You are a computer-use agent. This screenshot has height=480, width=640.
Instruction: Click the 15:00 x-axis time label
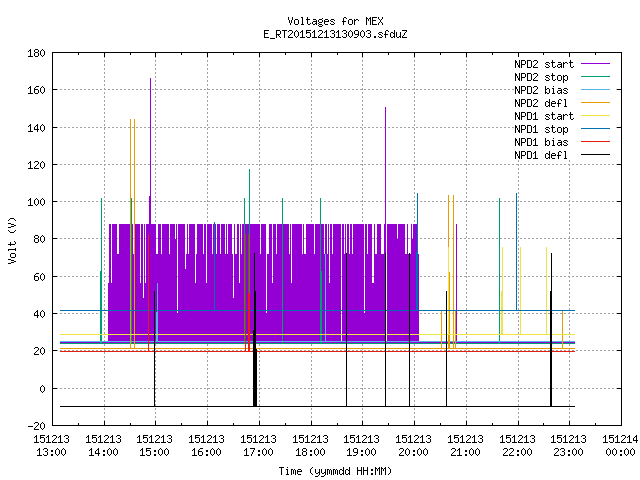point(155,452)
